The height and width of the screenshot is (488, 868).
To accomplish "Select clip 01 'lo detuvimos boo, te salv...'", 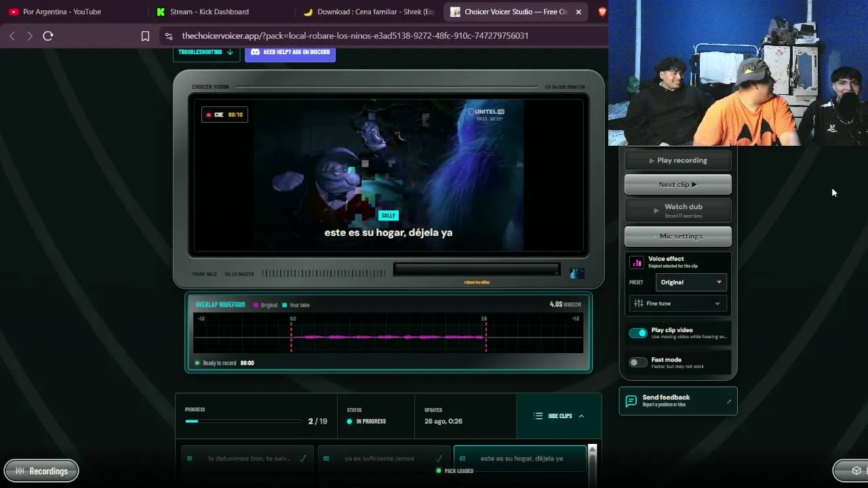I will click(x=247, y=458).
